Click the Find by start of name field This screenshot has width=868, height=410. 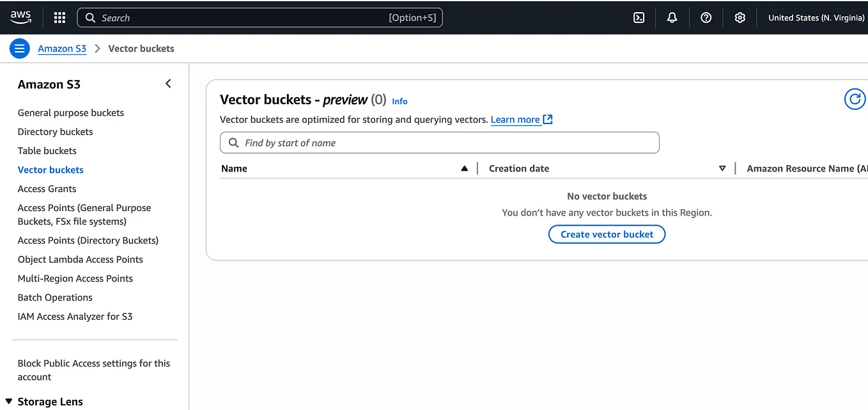coord(439,142)
